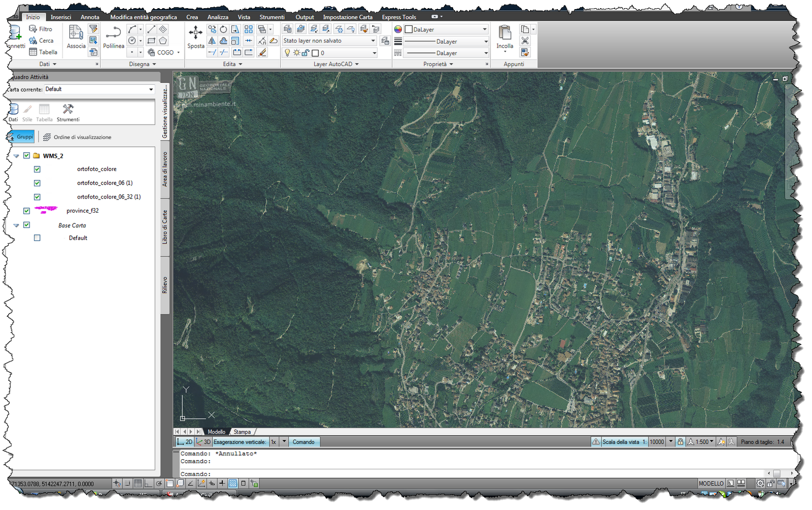
Task: Collapse the WMS_2 group
Action: [x=16, y=156]
